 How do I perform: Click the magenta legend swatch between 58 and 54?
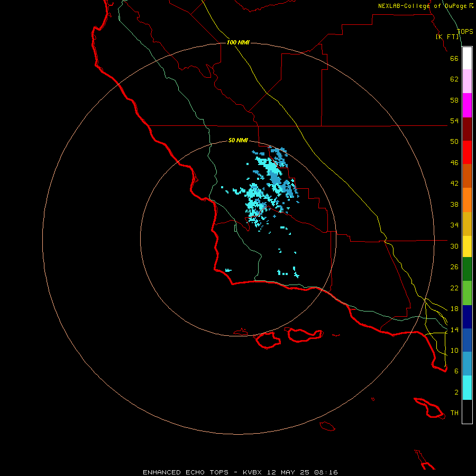467,105
